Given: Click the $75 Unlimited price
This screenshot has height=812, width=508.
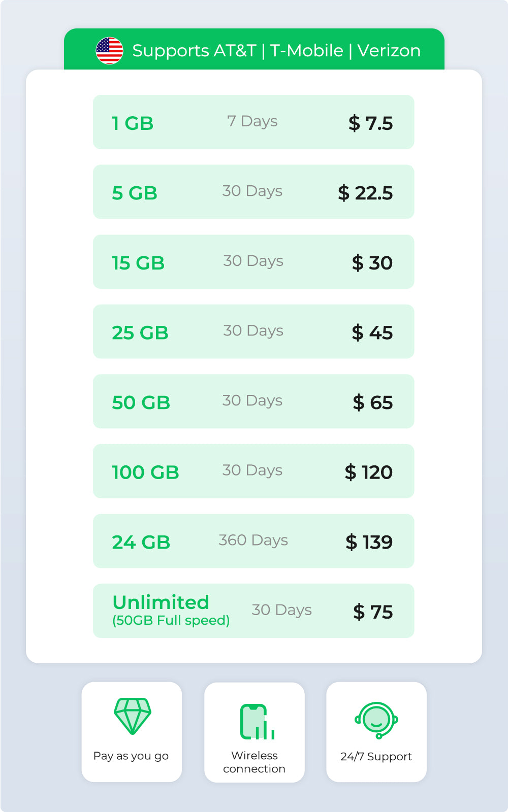Looking at the screenshot, I should pyautogui.click(x=373, y=612).
